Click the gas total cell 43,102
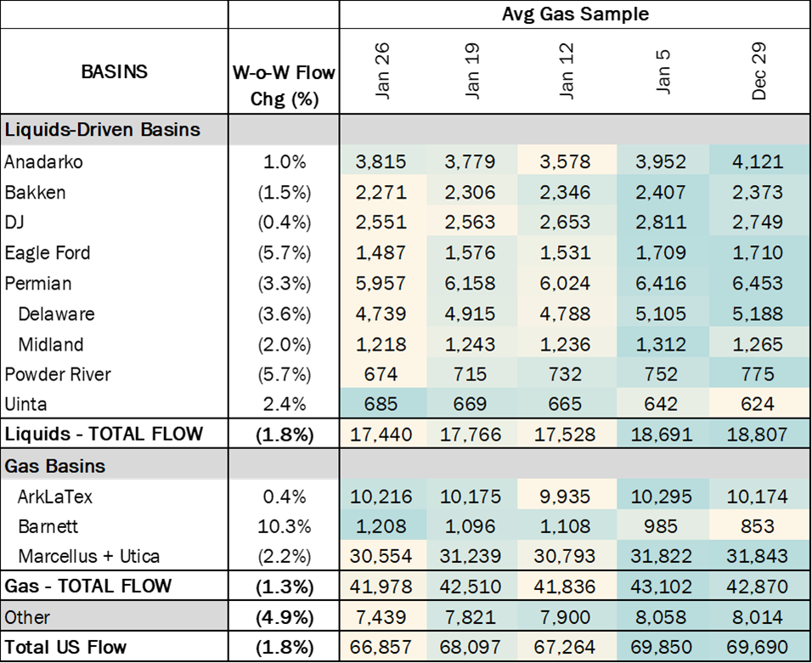This screenshot has height=663, width=812. click(662, 587)
